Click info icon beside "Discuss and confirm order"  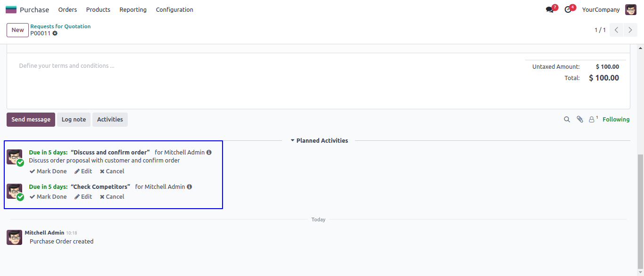point(209,153)
